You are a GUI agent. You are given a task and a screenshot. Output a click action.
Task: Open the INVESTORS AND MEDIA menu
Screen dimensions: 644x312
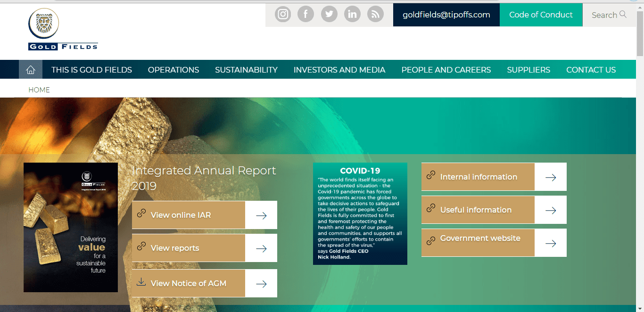339,70
